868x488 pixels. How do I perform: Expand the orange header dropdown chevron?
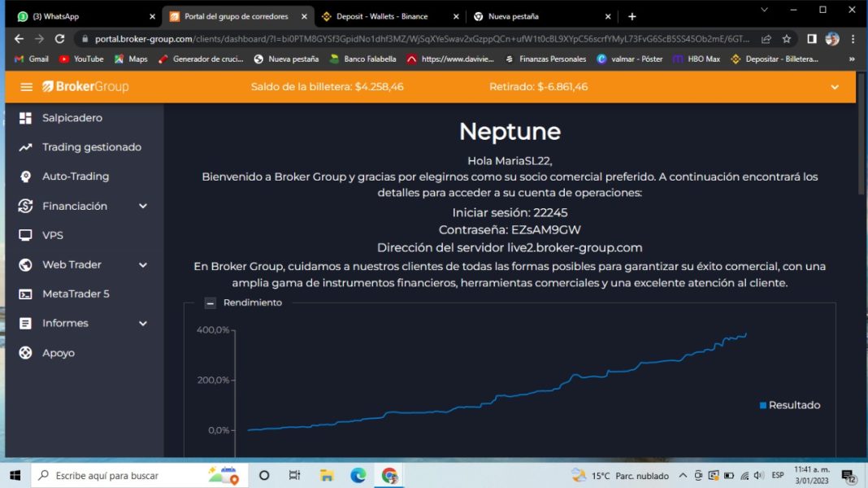pyautogui.click(x=835, y=87)
